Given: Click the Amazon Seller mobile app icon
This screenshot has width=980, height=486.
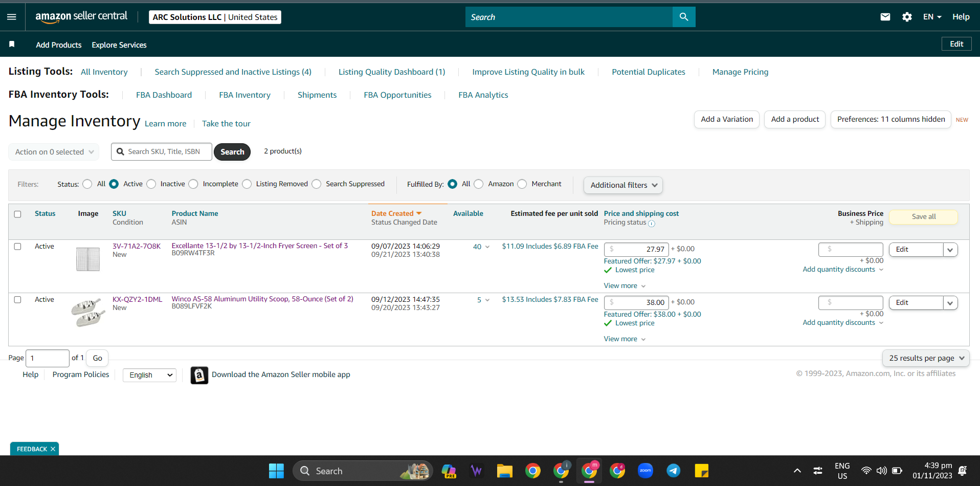Looking at the screenshot, I should (199, 375).
